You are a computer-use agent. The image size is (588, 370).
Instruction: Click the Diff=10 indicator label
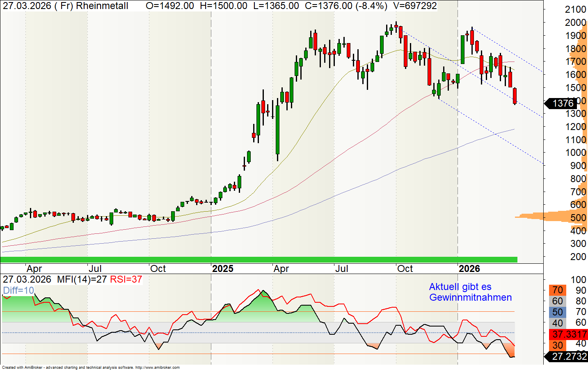click(x=18, y=290)
